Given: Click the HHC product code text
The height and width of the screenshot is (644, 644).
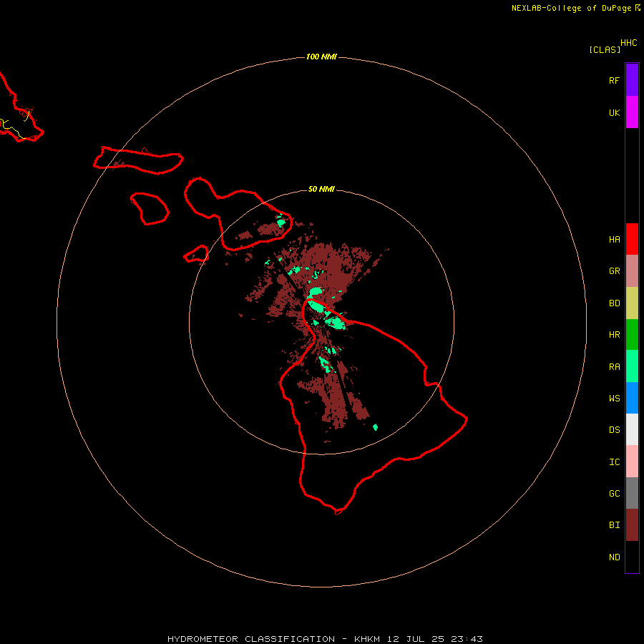Looking at the screenshot, I should (628, 43).
